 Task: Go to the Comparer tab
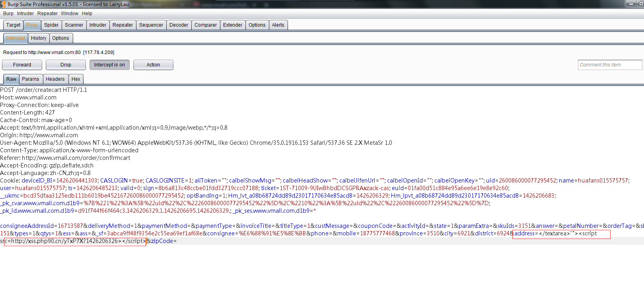coord(206,25)
